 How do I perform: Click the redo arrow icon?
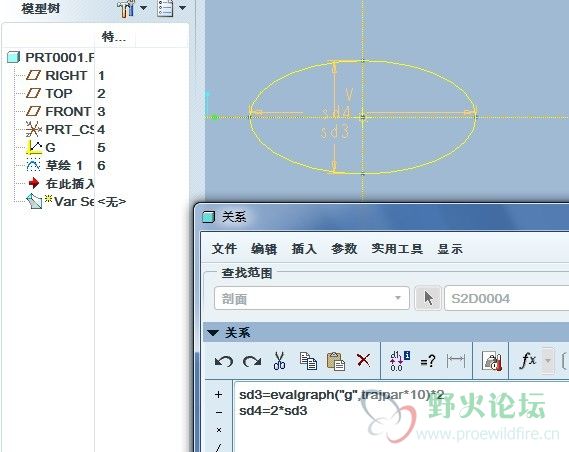tap(252, 361)
